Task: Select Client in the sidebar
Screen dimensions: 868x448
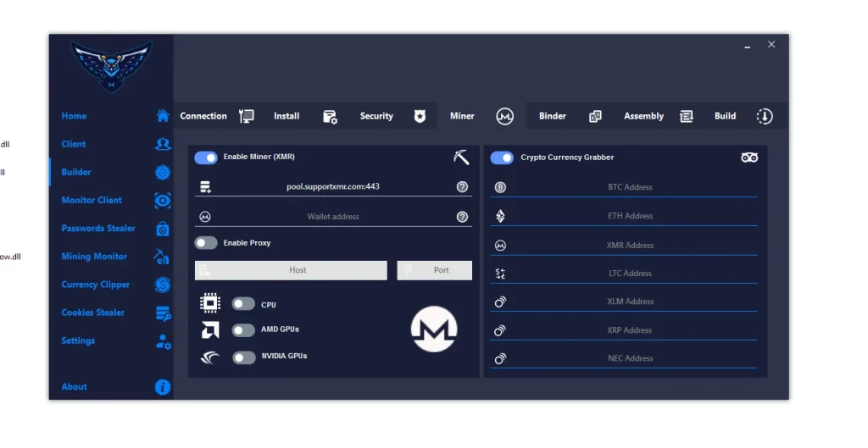Action: pyautogui.click(x=74, y=144)
